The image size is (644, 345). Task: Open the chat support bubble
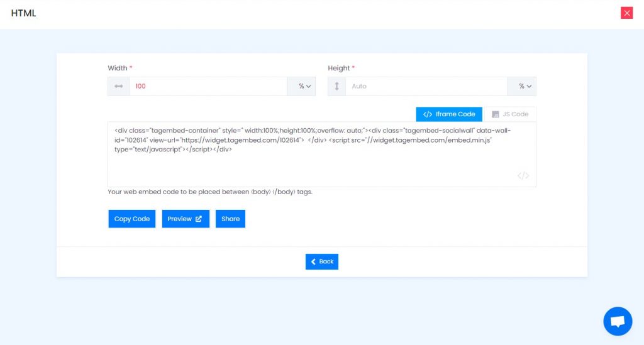[x=618, y=321]
